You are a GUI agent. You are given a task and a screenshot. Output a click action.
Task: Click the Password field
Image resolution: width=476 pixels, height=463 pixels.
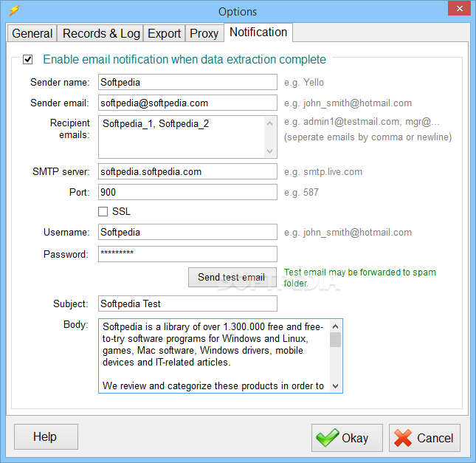point(187,254)
